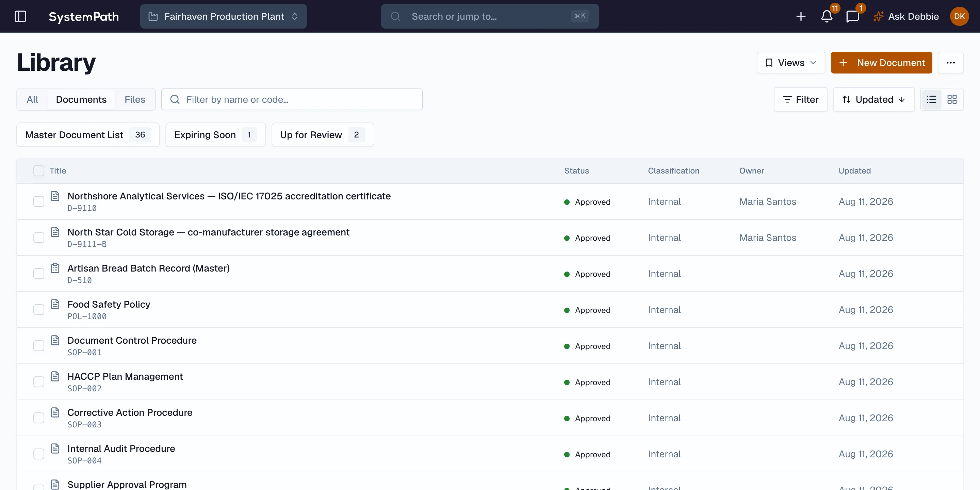Click code POL-1000
Image resolution: width=980 pixels, height=490 pixels.
coord(87,316)
